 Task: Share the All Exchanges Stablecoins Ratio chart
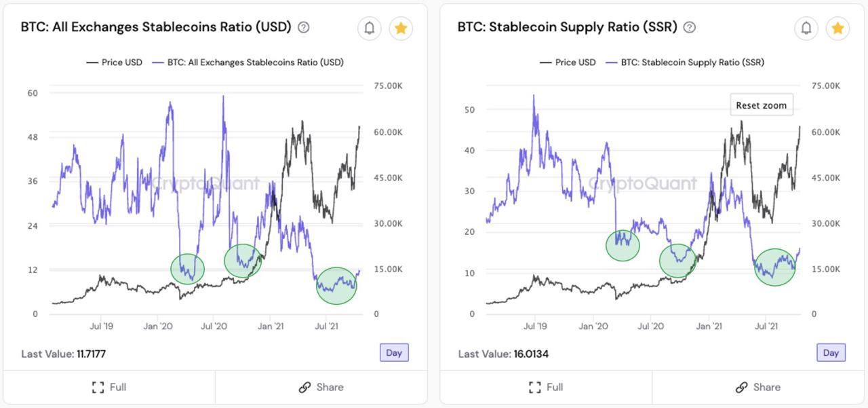click(321, 388)
